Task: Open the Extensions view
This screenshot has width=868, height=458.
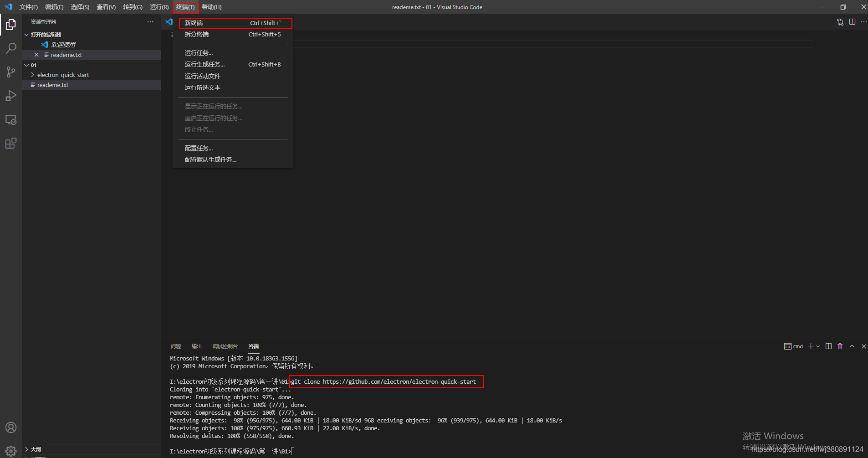Action: click(x=10, y=143)
